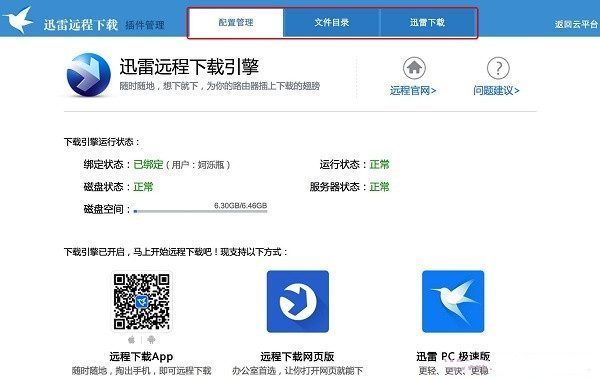600x378 pixels.
Task: Click the 迅雷 PC 极速版 hummingbird icon
Action: point(453,301)
